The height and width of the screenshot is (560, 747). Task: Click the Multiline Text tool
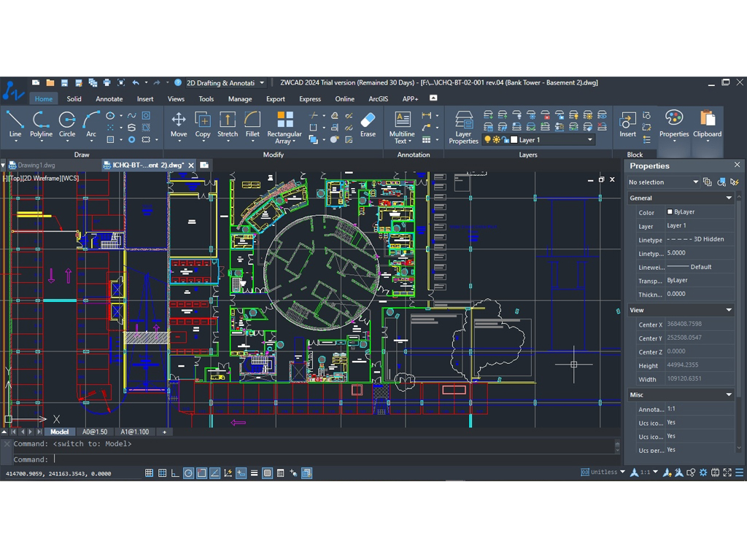(x=402, y=125)
